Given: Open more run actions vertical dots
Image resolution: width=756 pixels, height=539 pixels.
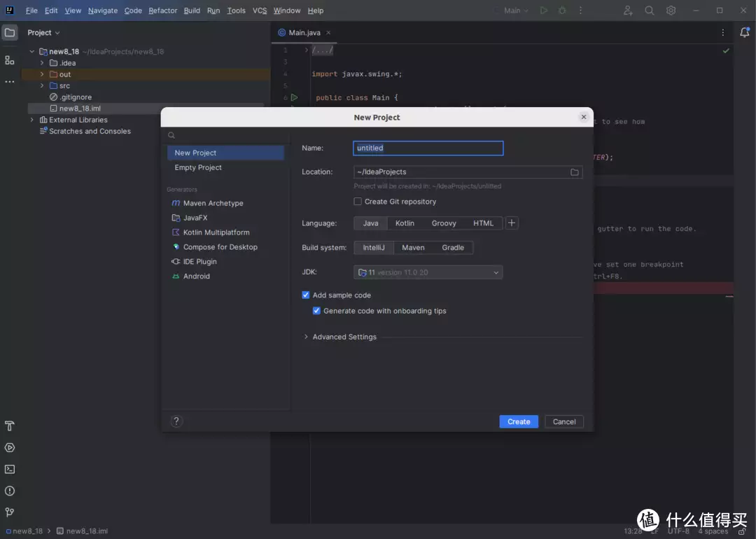Looking at the screenshot, I should coord(580,10).
